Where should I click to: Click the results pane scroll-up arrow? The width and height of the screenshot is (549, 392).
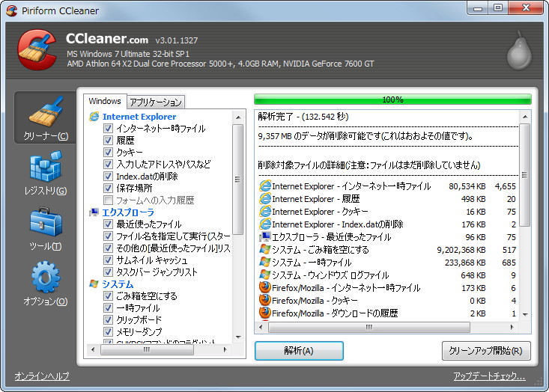(x=525, y=117)
